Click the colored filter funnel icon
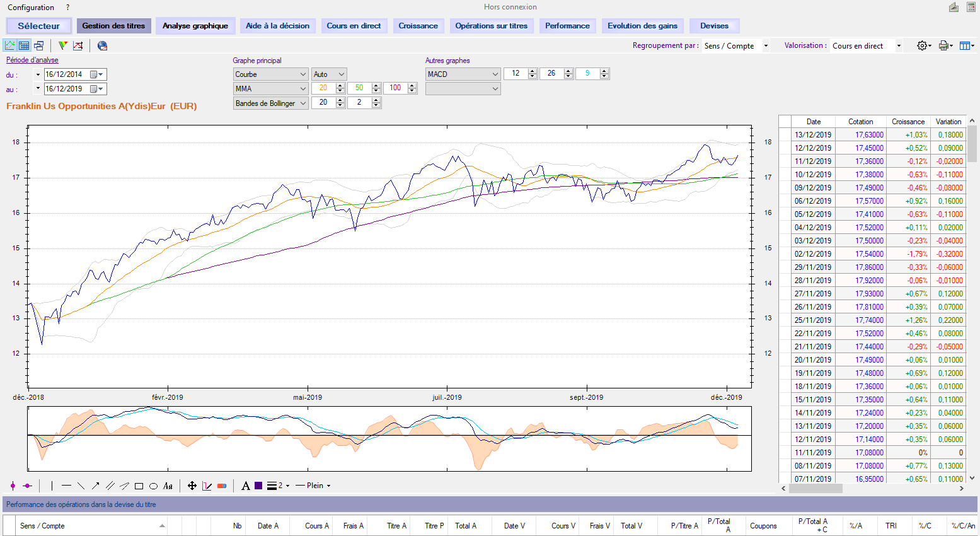980x536 pixels. pos(62,45)
